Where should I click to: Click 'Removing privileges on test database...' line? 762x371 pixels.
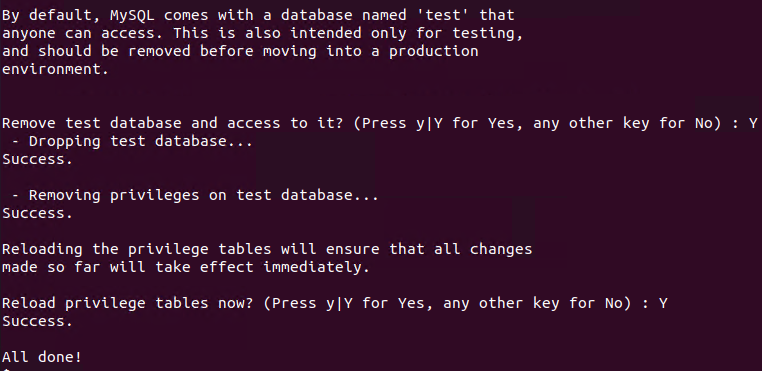pyautogui.click(x=195, y=195)
